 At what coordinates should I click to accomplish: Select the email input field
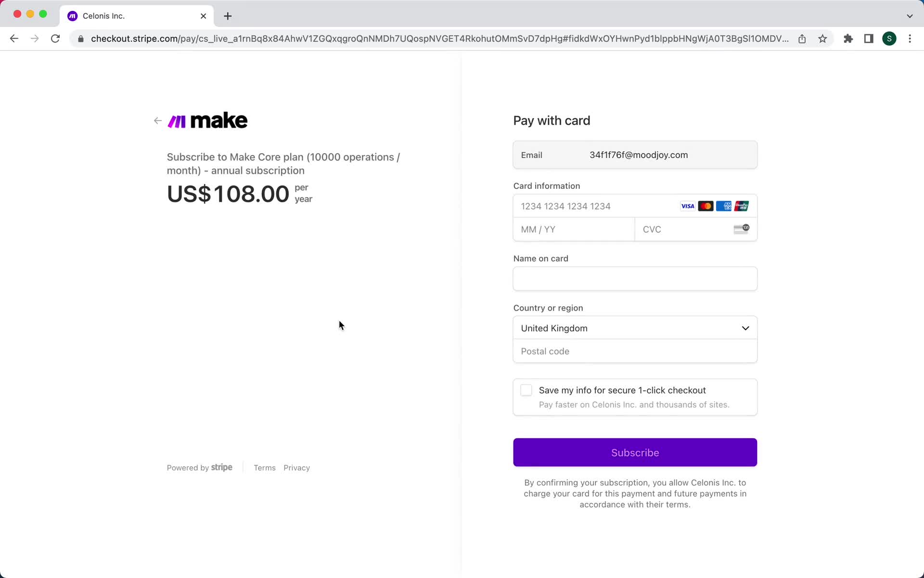(x=636, y=155)
